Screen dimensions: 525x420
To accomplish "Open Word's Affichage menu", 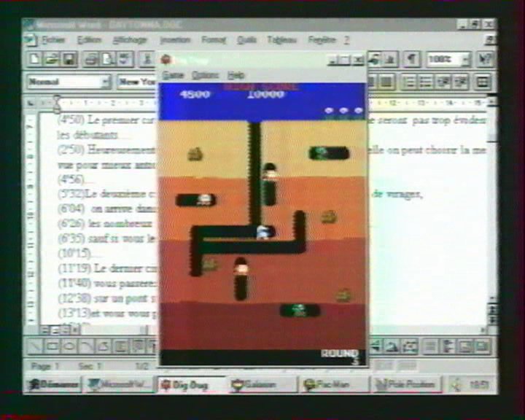I will pos(130,40).
